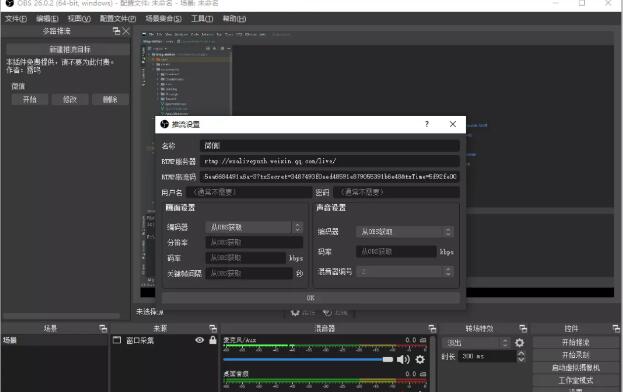Image resolution: width=623 pixels, height=392 pixels.
Task: Click the 麦克风/Aux volume slider
Action: [x=308, y=359]
